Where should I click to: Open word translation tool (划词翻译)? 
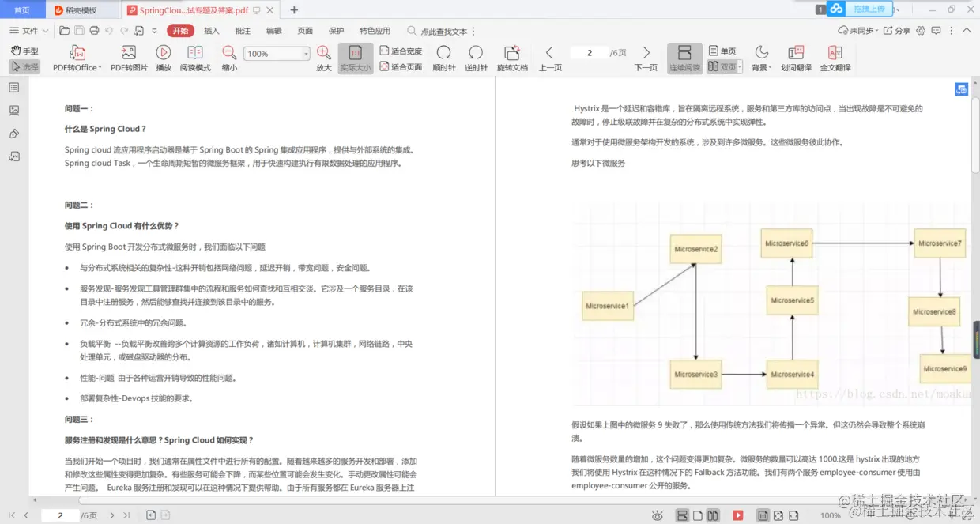tap(796, 58)
